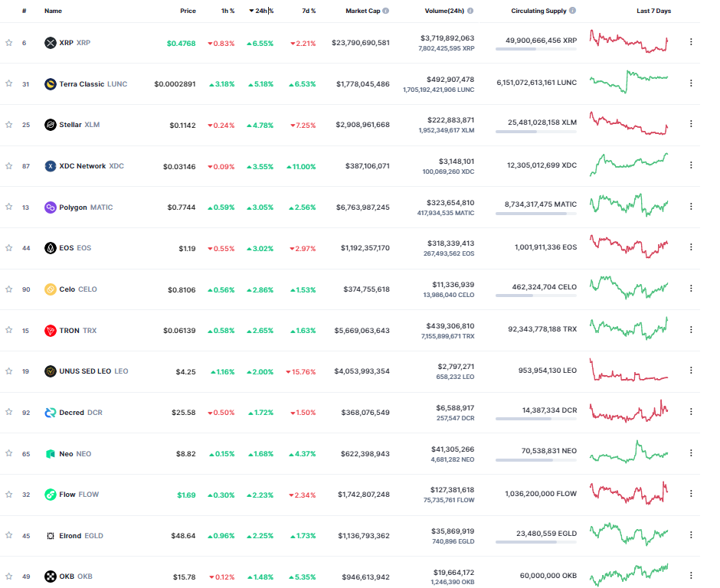Sort by the Price column header
The image size is (720, 588).
coord(188,11)
